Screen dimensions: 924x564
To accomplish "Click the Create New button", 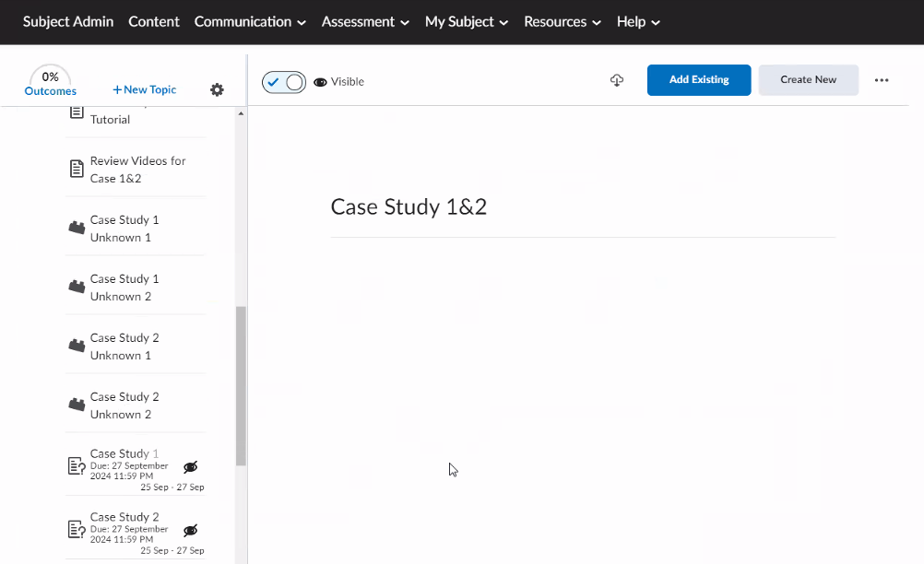I will (808, 80).
